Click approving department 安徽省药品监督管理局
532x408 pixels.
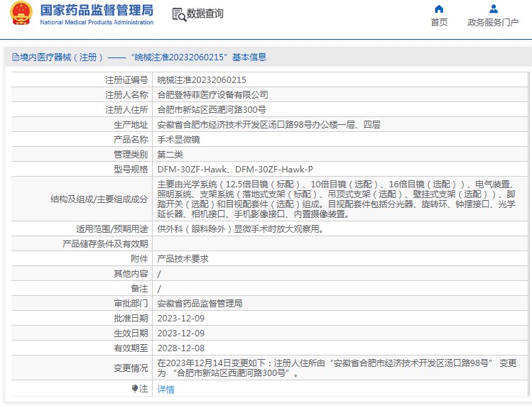pyautogui.click(x=200, y=304)
